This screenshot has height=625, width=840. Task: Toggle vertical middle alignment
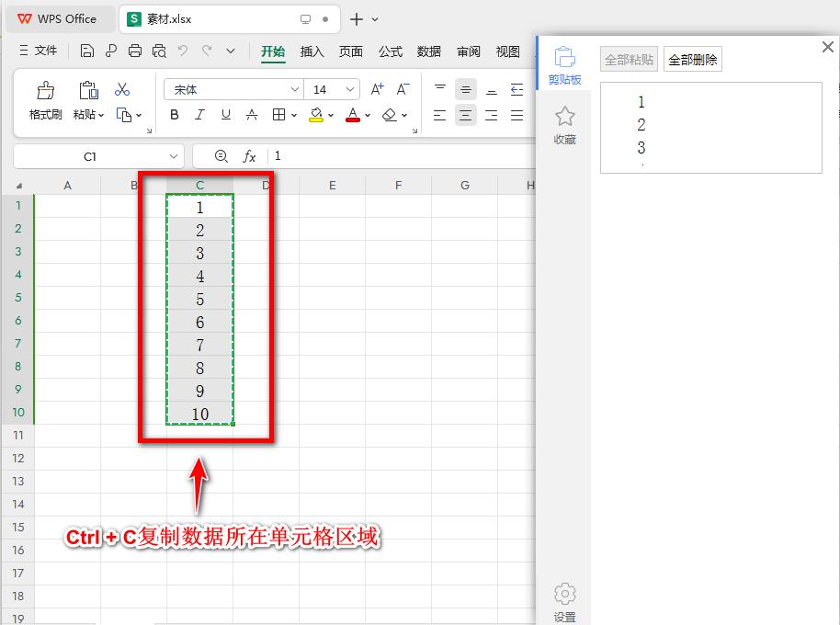466,89
